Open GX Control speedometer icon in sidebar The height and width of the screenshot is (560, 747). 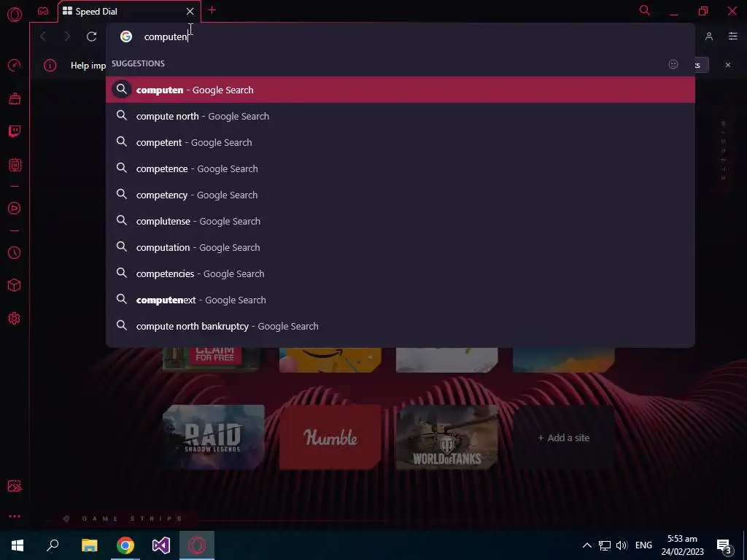tap(15, 65)
